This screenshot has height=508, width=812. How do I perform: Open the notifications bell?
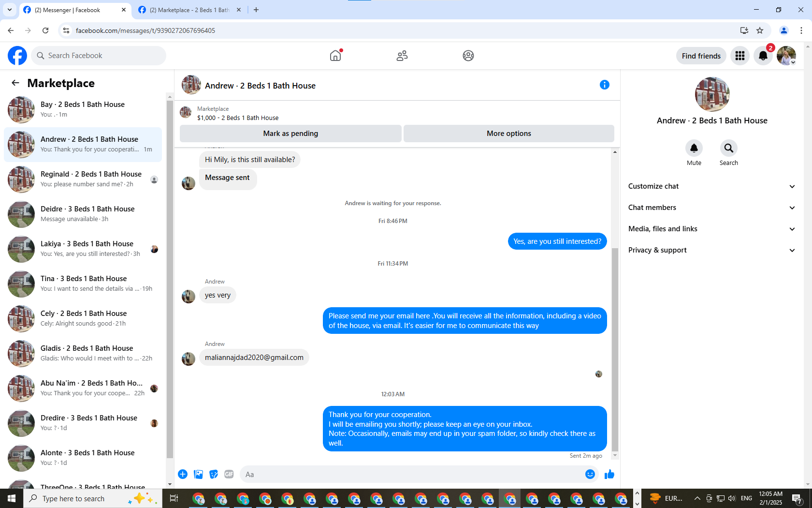(x=763, y=56)
